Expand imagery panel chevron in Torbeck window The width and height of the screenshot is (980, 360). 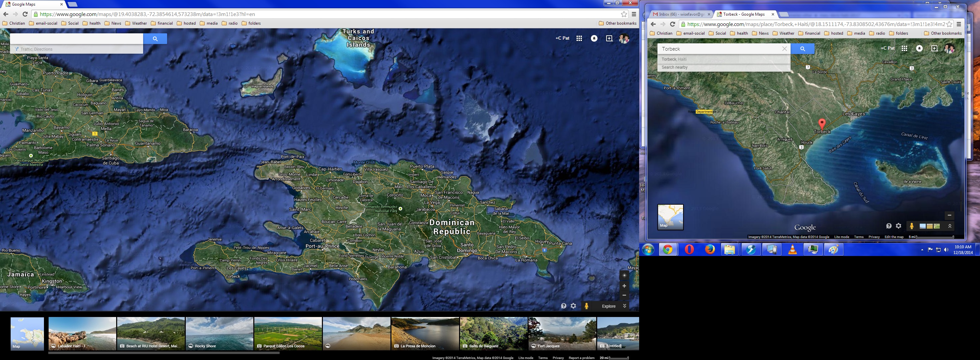pyautogui.click(x=950, y=226)
